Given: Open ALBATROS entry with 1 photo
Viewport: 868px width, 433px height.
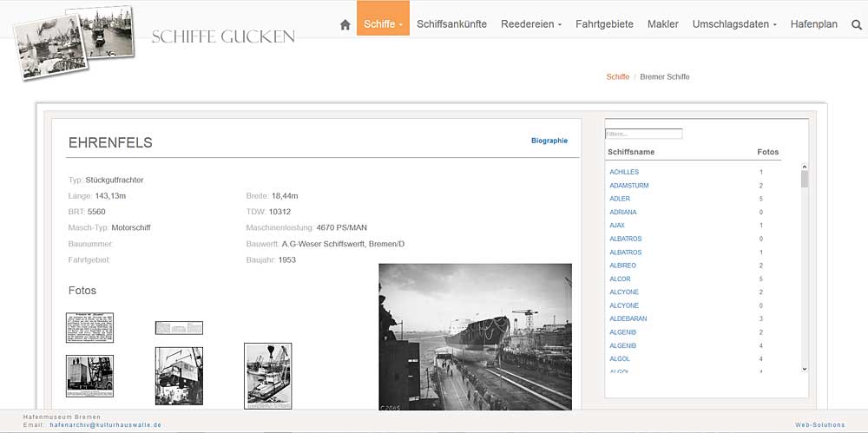Looking at the screenshot, I should 626,252.
